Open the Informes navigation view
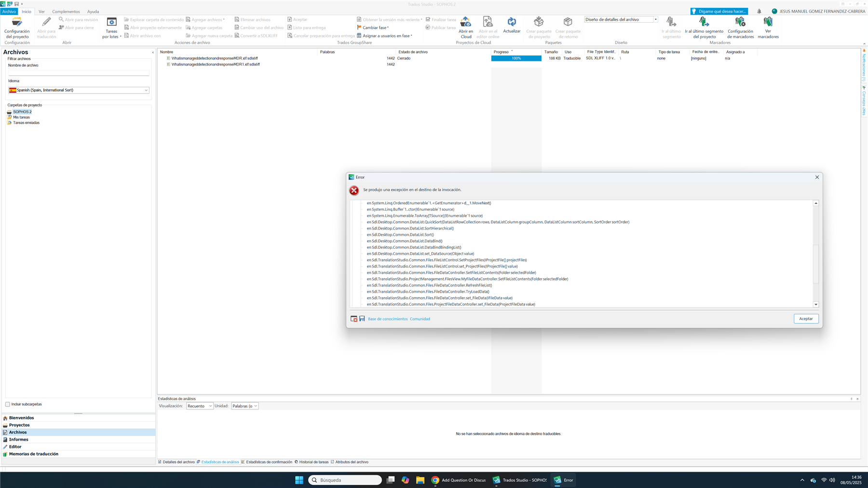Screen dimensions: 868x488 (x=19, y=439)
